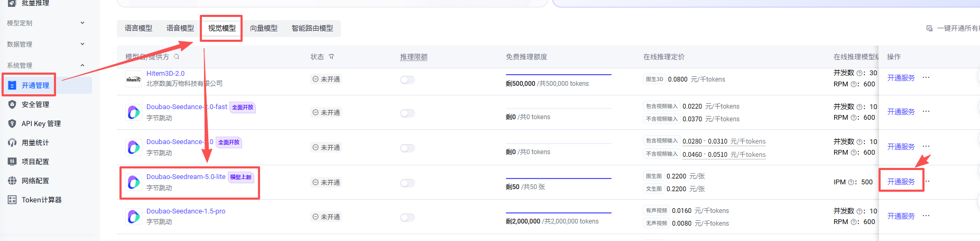The height and width of the screenshot is (241, 980).
Task: Click the RPM help icon in Hitem3D row
Action: [854, 84]
